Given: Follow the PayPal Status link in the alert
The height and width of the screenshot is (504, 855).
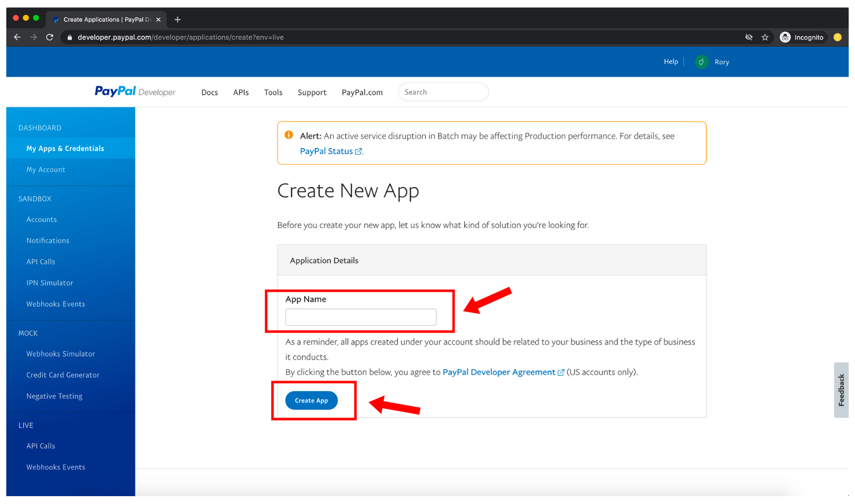Looking at the screenshot, I should [327, 151].
